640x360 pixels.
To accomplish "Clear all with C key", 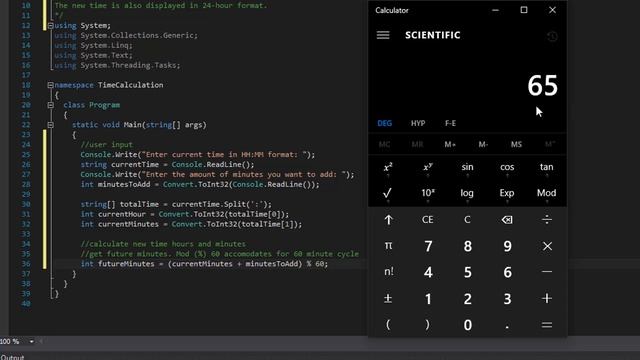I will coord(467,220).
